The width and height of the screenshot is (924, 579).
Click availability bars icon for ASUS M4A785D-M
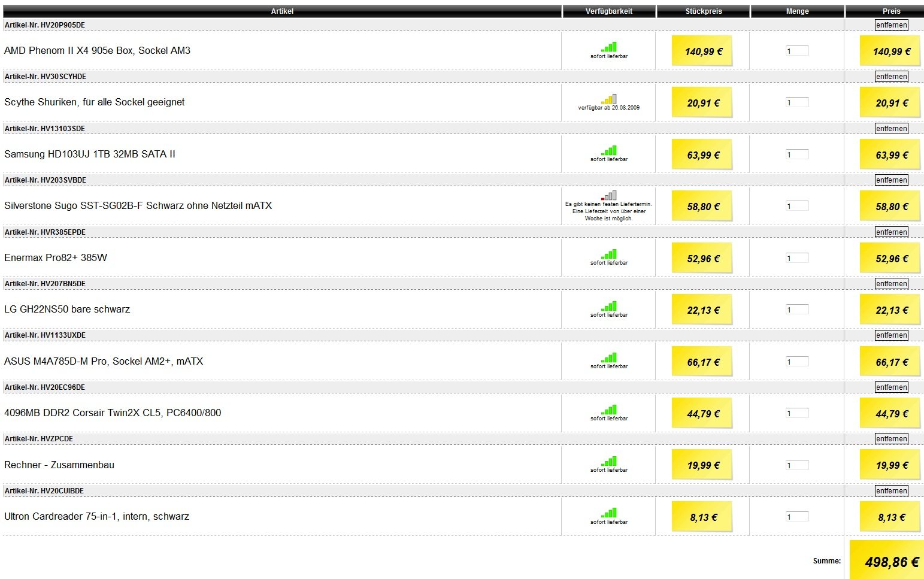[609, 357]
